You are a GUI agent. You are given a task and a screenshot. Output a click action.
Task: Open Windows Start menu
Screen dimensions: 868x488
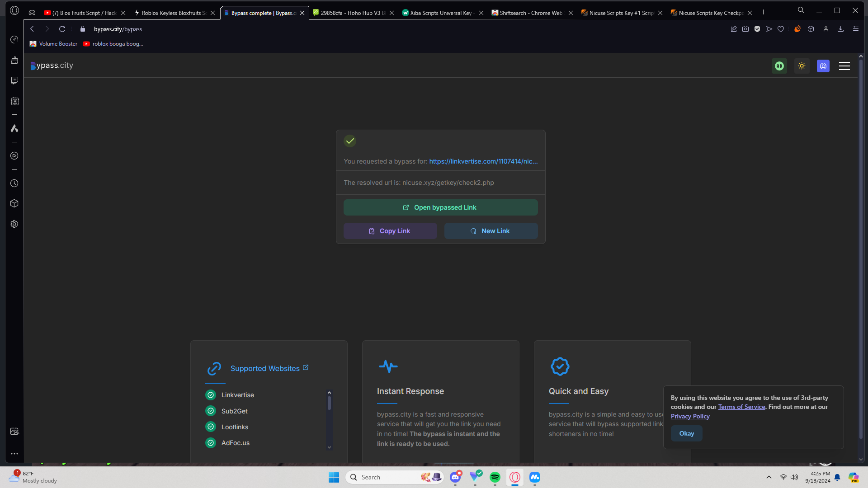coord(334,477)
